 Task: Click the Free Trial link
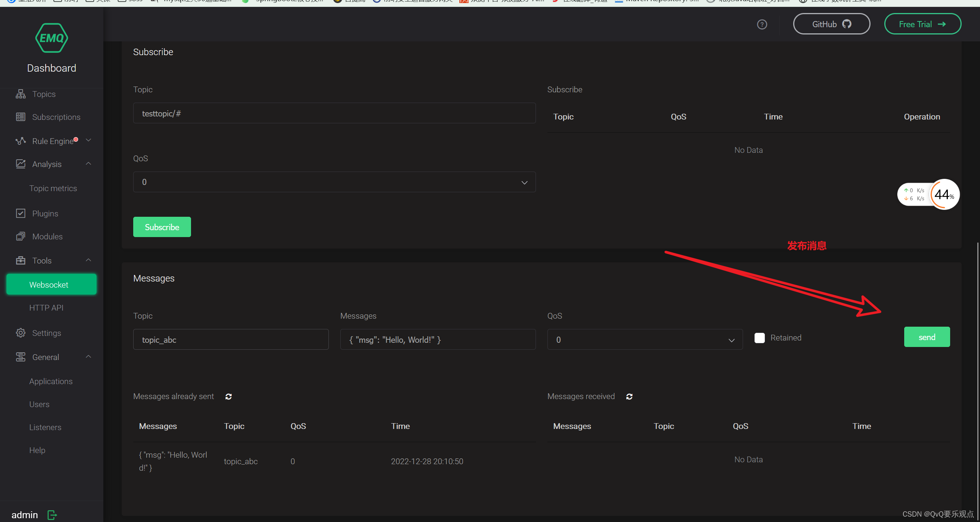920,24
